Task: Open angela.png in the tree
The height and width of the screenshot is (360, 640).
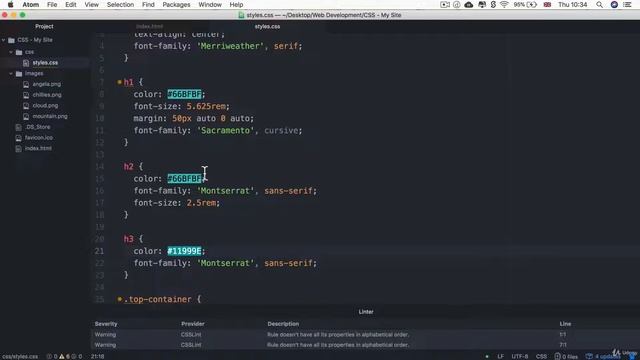Action: click(x=47, y=84)
